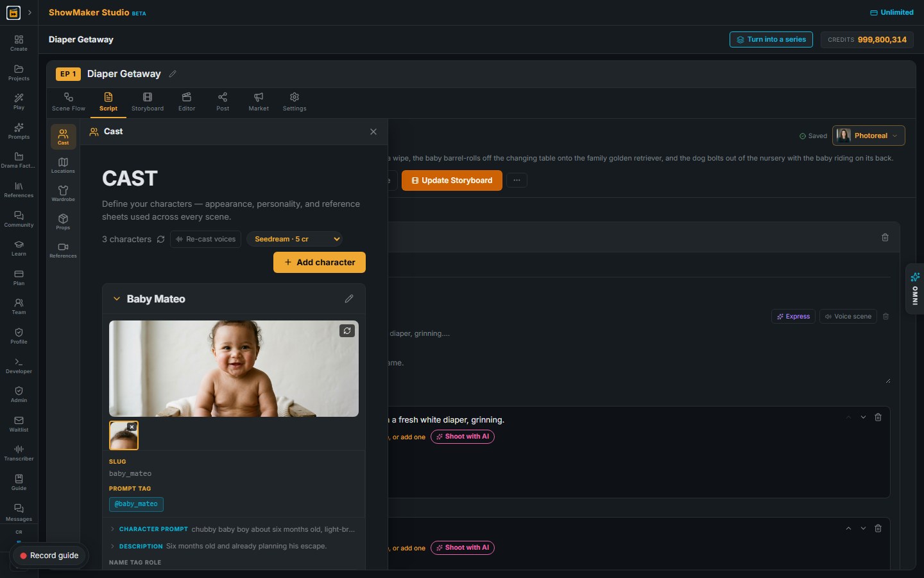Select the Props panel icon
Viewport: 924px width, 578px height.
pos(63,222)
